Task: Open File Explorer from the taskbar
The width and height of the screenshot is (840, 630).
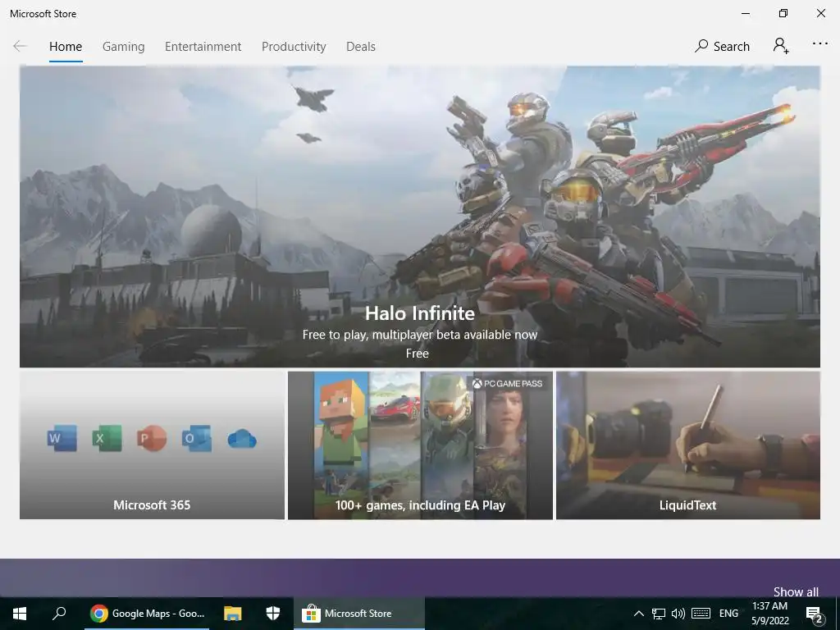Action: [232, 614]
